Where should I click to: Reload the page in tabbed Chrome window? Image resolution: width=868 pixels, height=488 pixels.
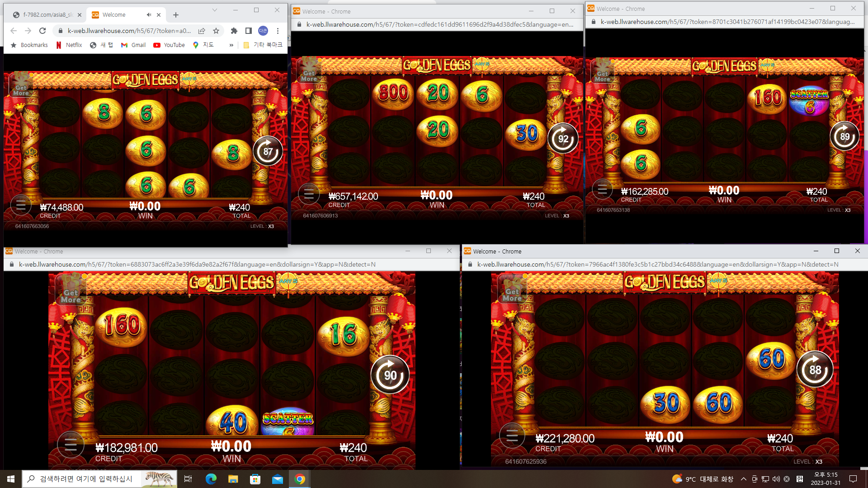coord(42,31)
